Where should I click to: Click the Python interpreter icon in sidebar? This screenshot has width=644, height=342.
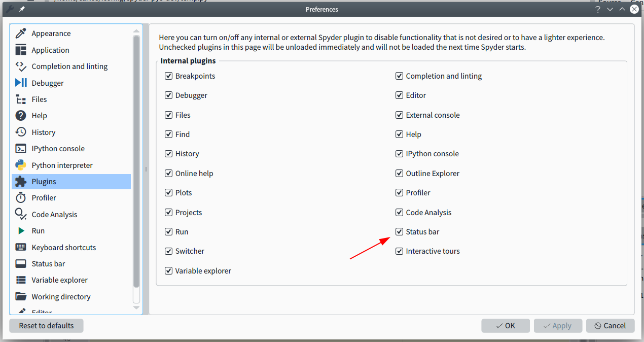(x=20, y=165)
